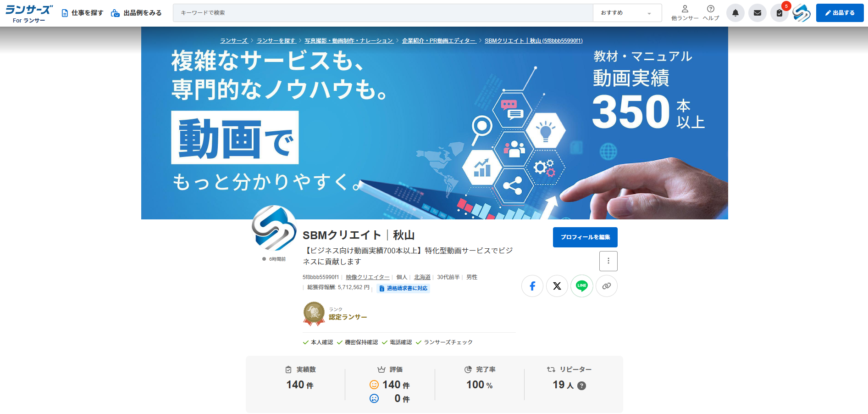Open the ヘルプ help icon
This screenshot has height=414, width=868.
pyautogui.click(x=711, y=13)
